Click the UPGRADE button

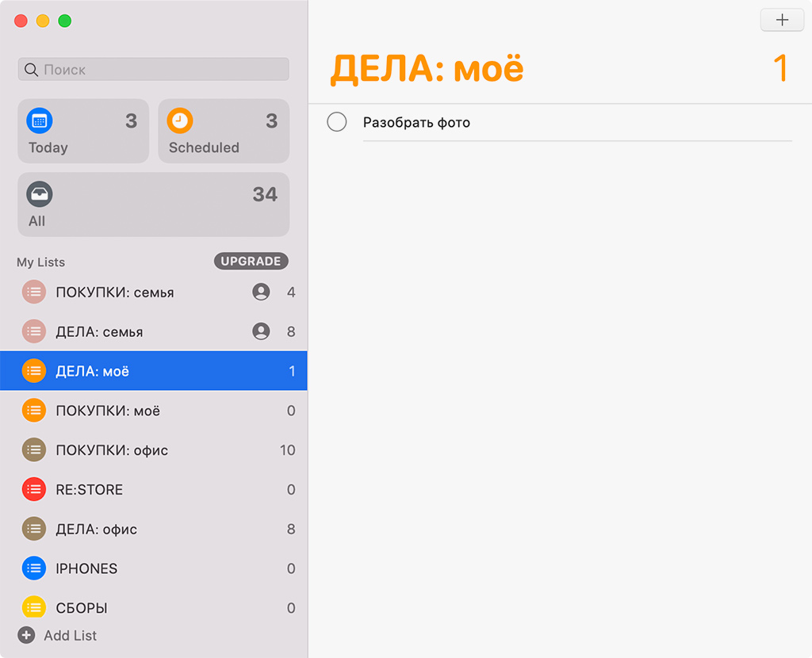click(x=251, y=262)
